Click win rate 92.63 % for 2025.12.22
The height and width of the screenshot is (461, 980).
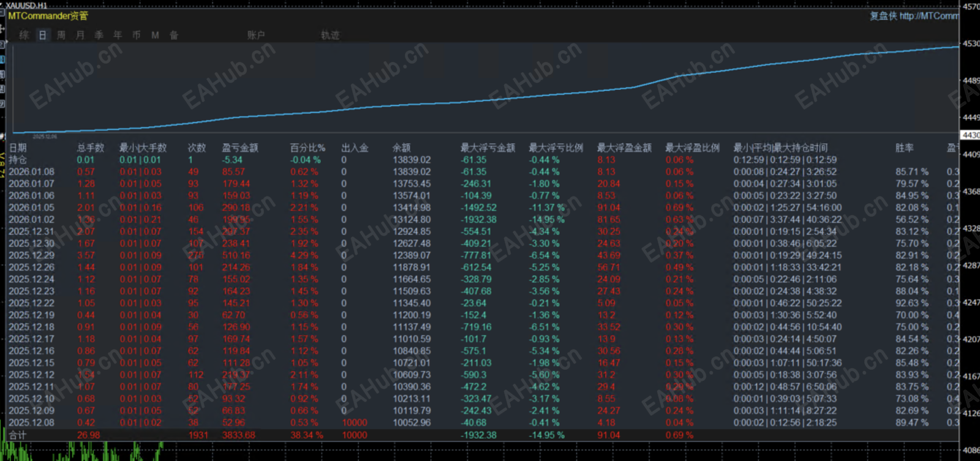pyautogui.click(x=912, y=303)
